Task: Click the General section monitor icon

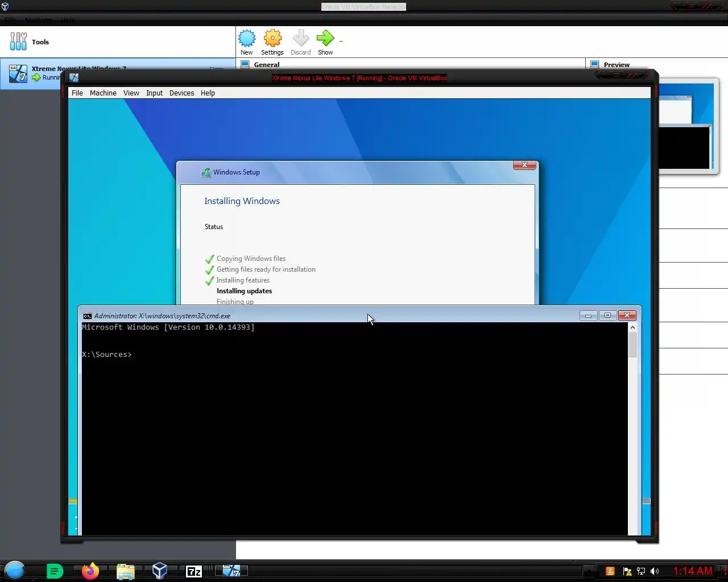Action: (245, 64)
